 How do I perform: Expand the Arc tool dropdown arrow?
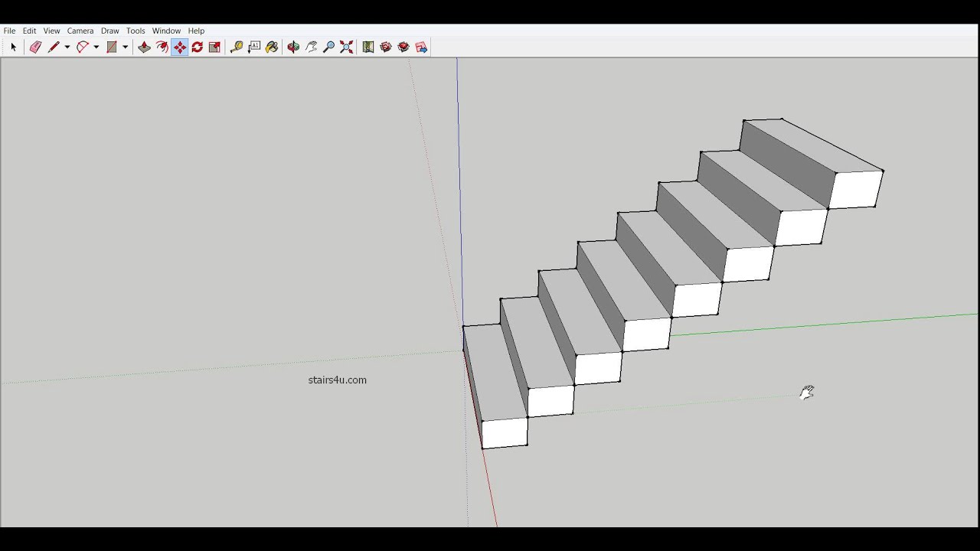pos(96,47)
